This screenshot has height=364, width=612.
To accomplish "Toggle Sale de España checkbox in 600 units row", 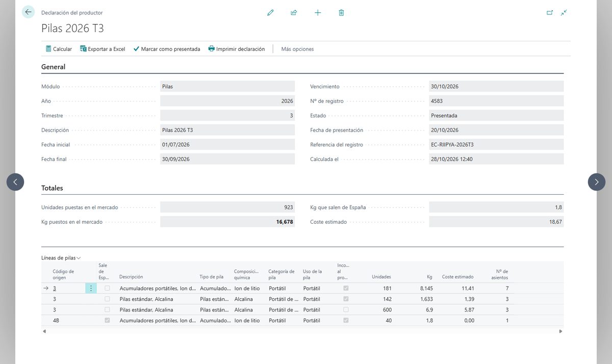I will click(107, 310).
